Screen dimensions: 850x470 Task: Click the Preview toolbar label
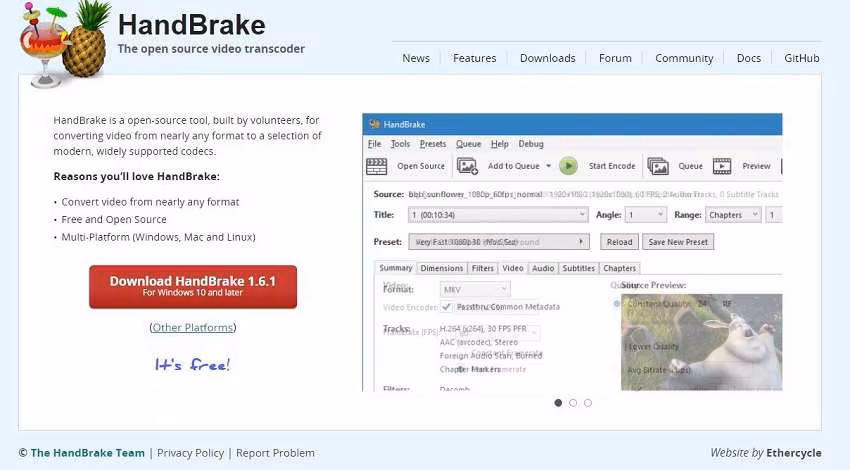756,166
